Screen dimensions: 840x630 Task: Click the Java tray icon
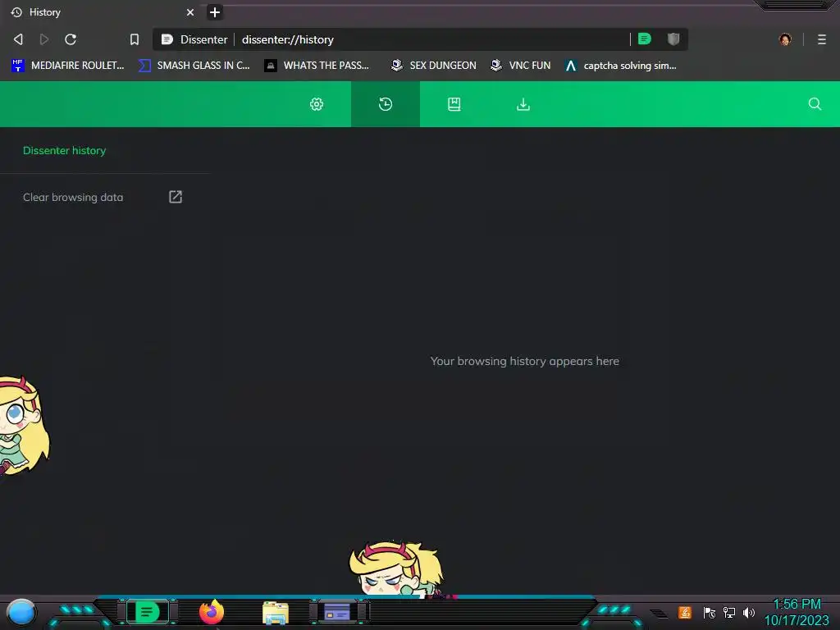point(685,612)
